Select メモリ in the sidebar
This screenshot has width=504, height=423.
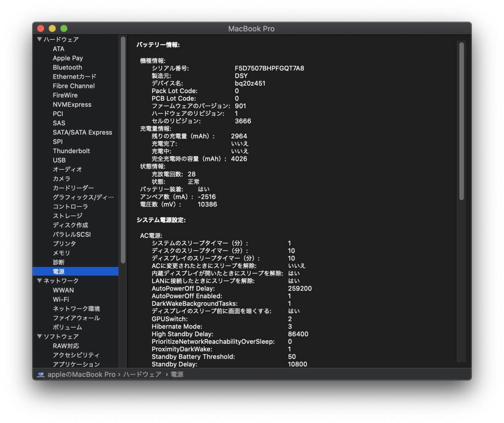[x=61, y=253]
